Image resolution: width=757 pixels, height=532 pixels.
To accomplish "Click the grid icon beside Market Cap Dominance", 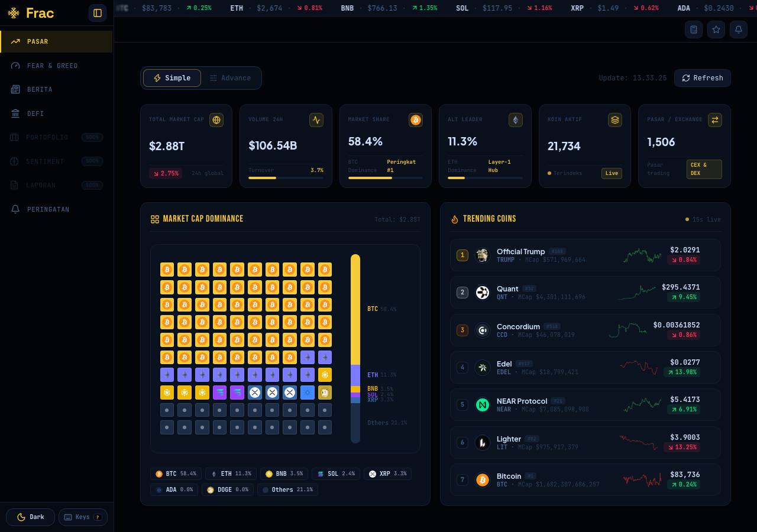I will 155,219.
